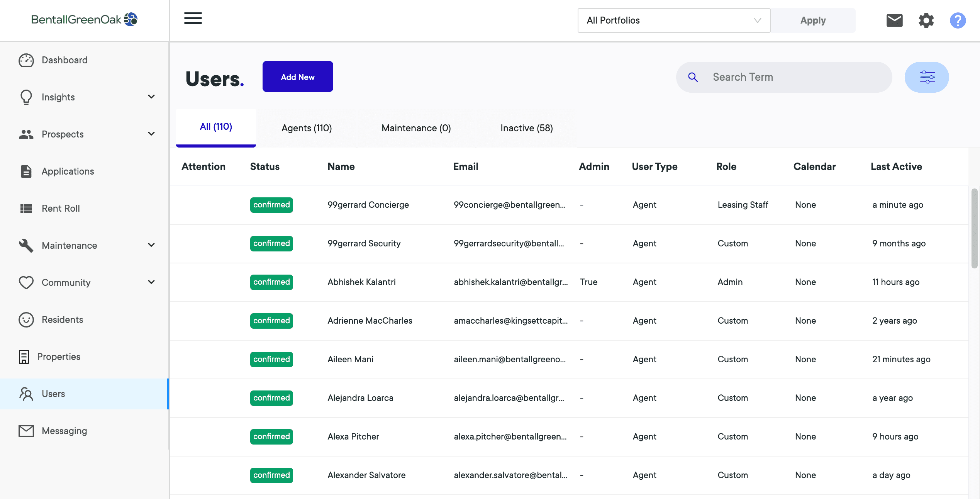Open the Users sidebar item
The height and width of the screenshot is (499, 980).
[x=84, y=394]
